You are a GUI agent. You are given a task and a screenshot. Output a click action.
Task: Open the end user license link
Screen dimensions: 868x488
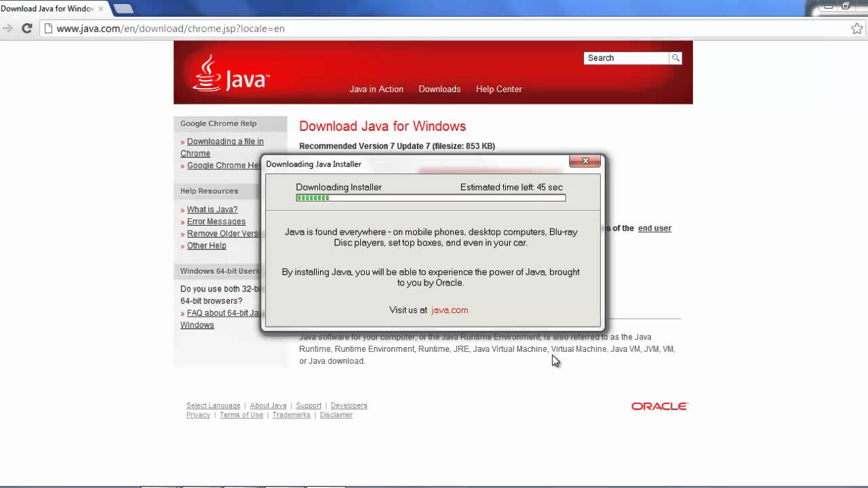tap(654, 228)
